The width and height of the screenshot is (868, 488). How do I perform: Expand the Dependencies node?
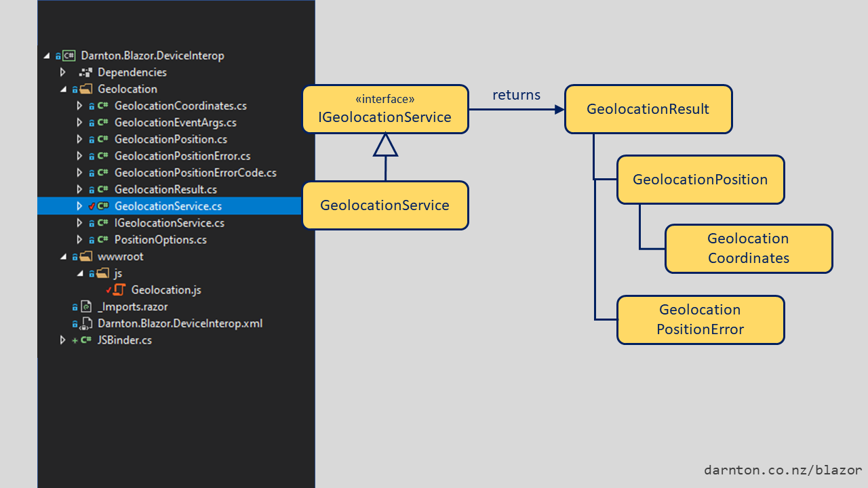pos(63,73)
